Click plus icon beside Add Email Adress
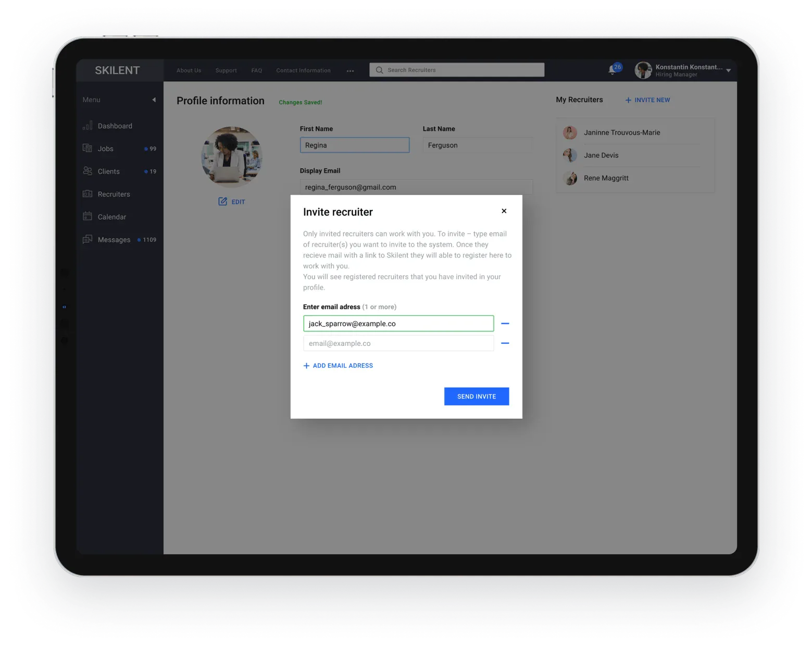The width and height of the screenshot is (812, 646). (x=306, y=366)
